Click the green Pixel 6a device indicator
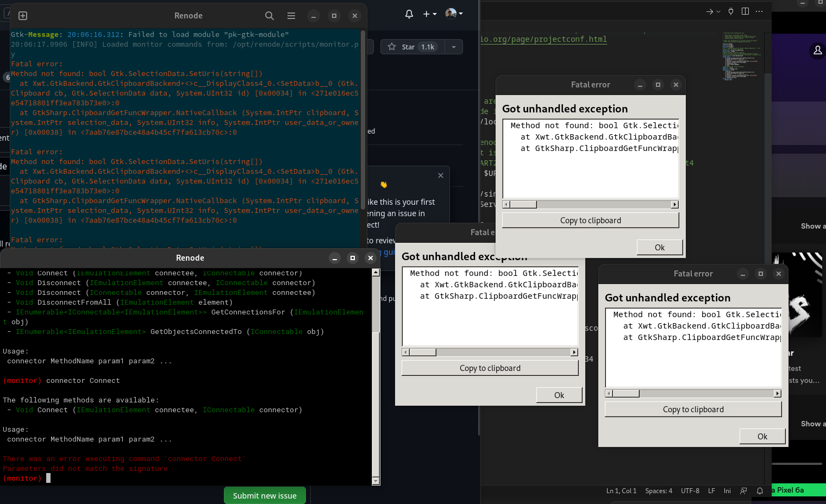This screenshot has height=504, width=826. click(x=799, y=490)
